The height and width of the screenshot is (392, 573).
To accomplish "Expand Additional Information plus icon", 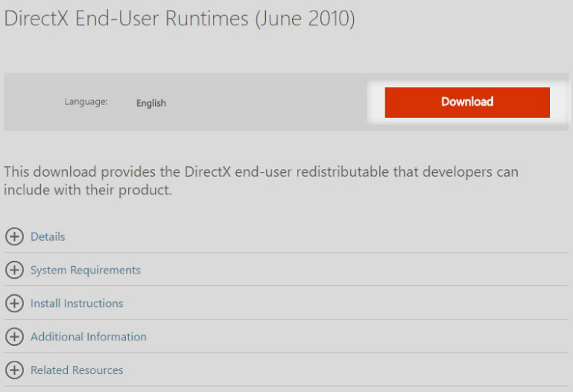I will pyautogui.click(x=15, y=336).
